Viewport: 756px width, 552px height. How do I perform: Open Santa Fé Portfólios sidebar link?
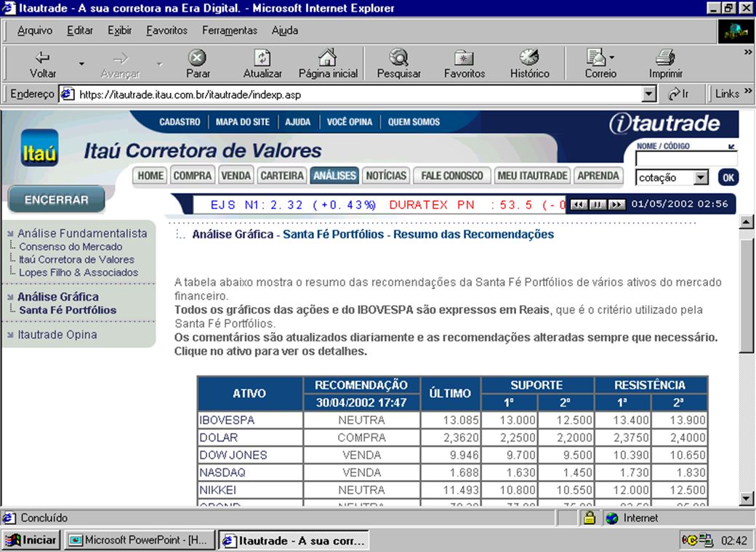coord(68,310)
